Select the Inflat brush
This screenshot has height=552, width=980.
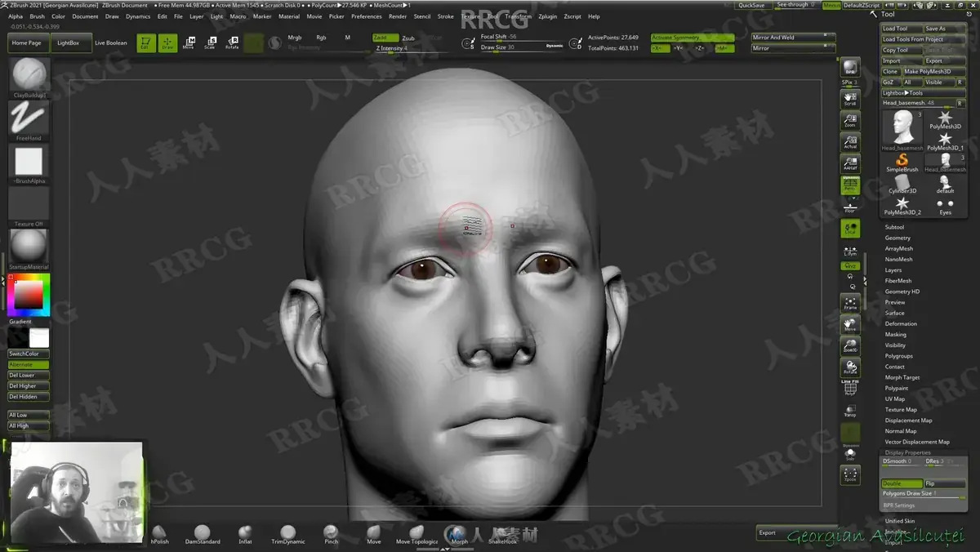pyautogui.click(x=245, y=534)
